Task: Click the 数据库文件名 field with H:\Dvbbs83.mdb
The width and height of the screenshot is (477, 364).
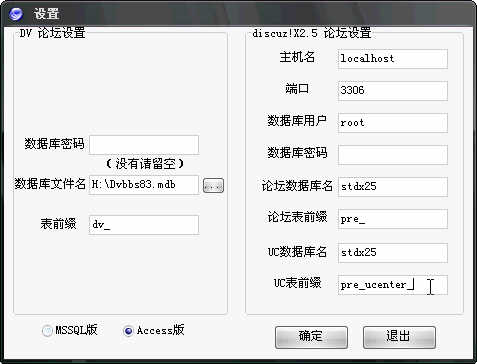Action: pyautogui.click(x=144, y=185)
